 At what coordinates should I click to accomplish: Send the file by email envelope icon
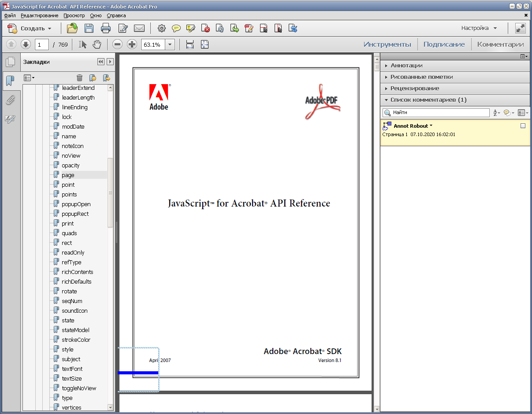pos(139,29)
